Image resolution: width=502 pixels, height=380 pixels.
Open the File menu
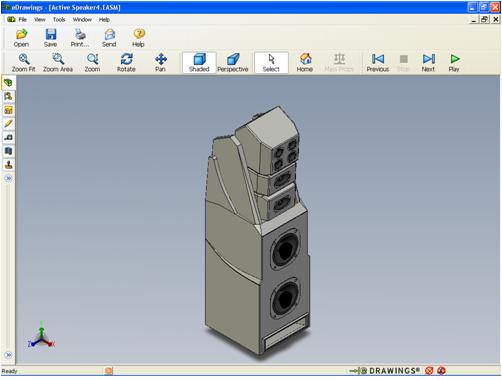[x=22, y=20]
